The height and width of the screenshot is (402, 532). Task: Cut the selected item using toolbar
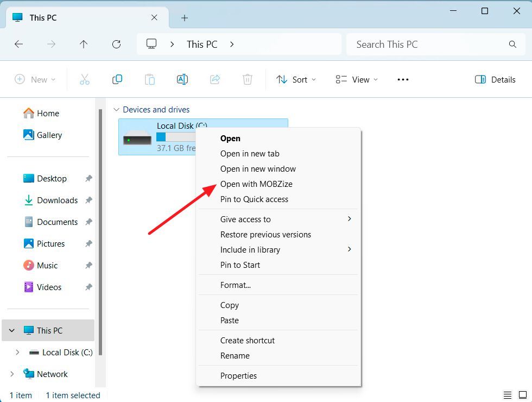85,79
